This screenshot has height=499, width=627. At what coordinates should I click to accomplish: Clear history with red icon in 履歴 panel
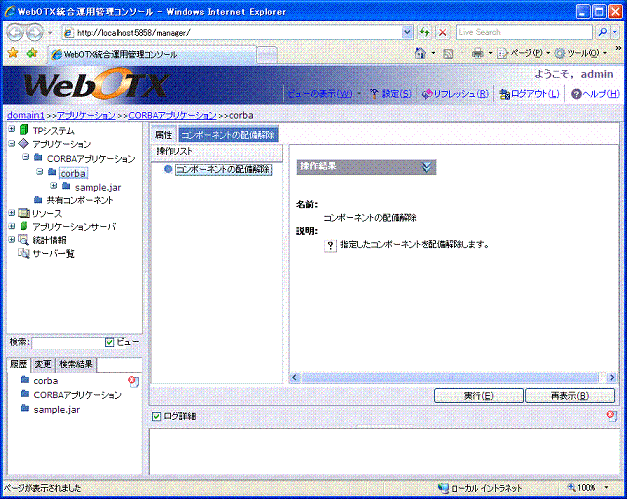(x=132, y=381)
